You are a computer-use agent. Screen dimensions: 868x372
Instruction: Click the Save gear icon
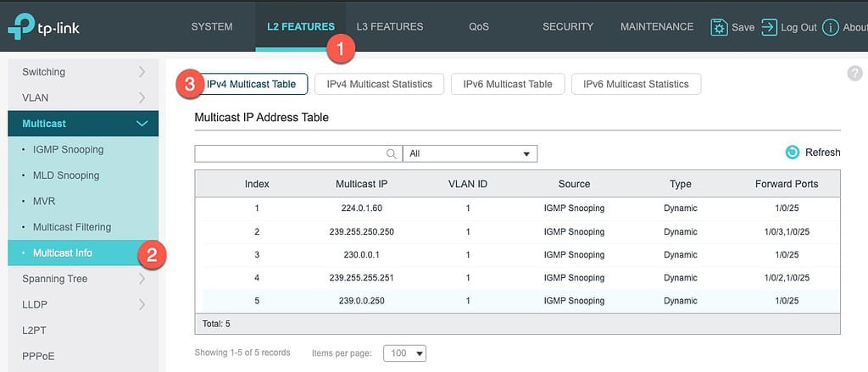click(x=719, y=27)
